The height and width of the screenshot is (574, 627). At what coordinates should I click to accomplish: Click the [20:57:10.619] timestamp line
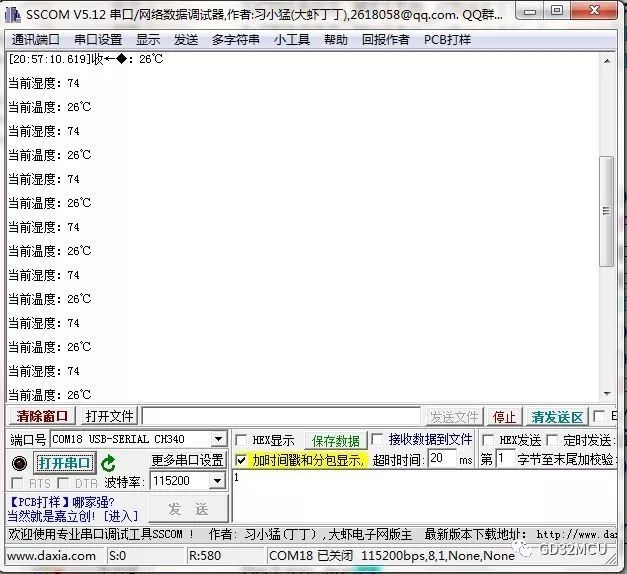(x=86, y=59)
